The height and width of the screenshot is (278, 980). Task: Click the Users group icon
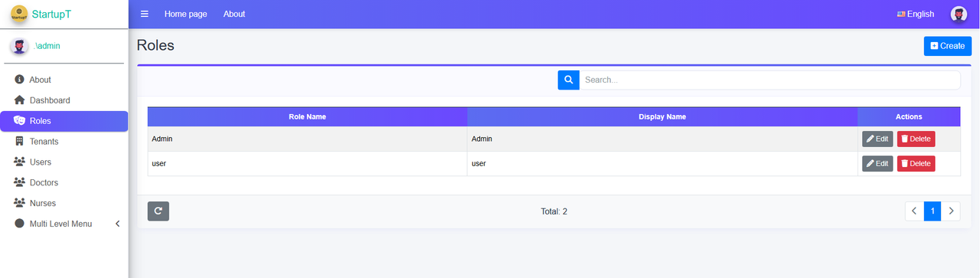pos(20,162)
